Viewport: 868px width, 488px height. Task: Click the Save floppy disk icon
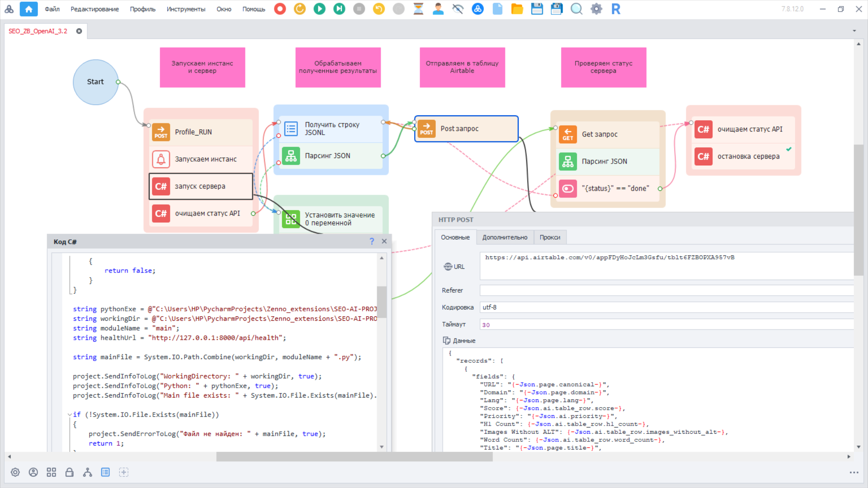point(537,9)
